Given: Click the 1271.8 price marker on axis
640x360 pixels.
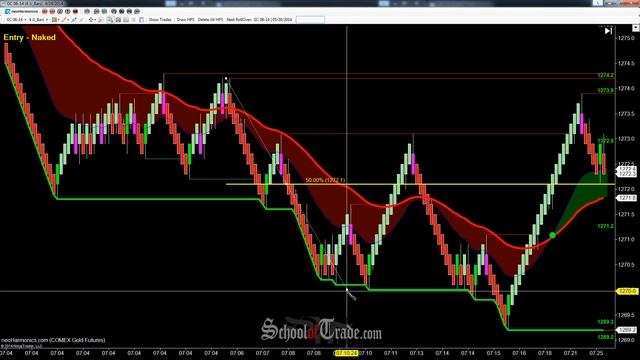Looking at the screenshot, I should point(627,198).
